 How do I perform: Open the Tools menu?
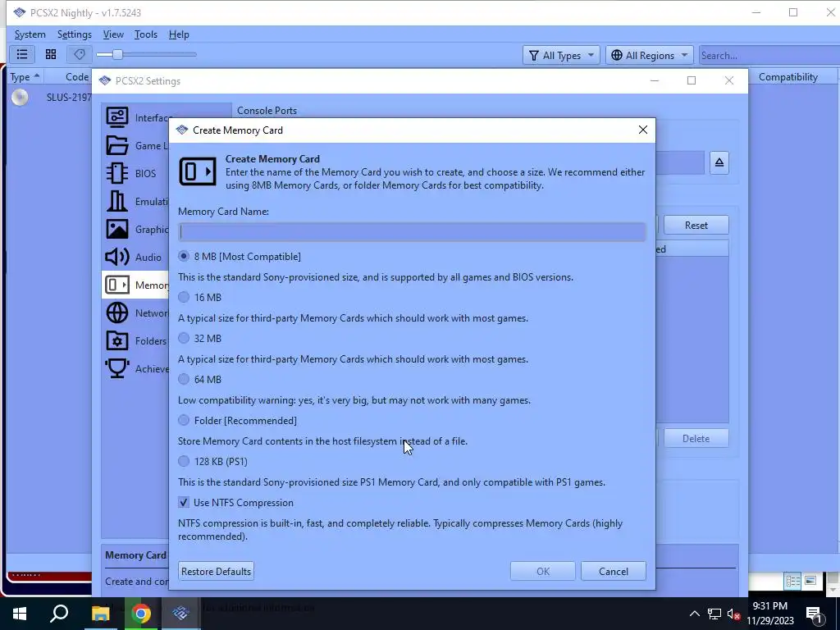tap(146, 34)
